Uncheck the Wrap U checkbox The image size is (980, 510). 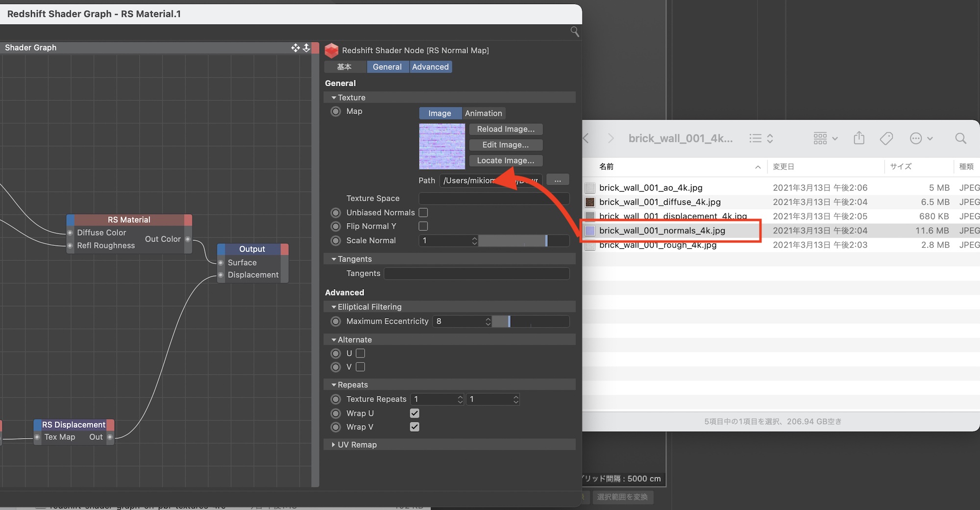coord(415,413)
